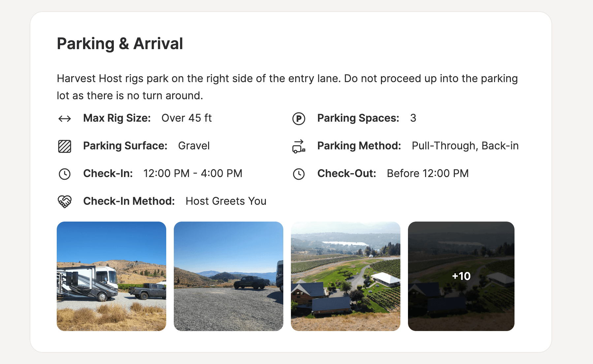Viewport: 593px width, 364px height.
Task: Click the Host Greets You text
Action: (226, 201)
